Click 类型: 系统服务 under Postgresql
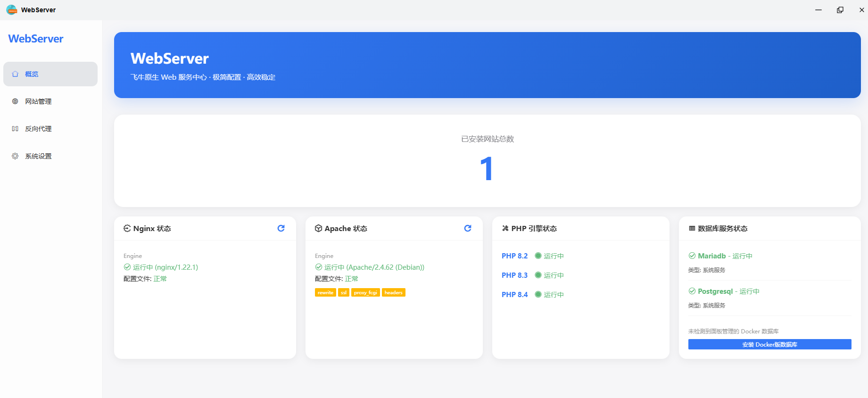Viewport: 868px width, 398px height. pyautogui.click(x=707, y=305)
